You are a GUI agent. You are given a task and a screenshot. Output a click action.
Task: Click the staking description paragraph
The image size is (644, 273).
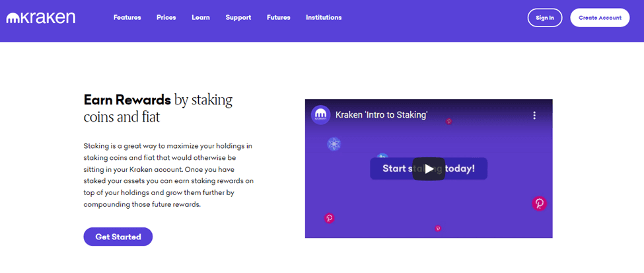168,175
